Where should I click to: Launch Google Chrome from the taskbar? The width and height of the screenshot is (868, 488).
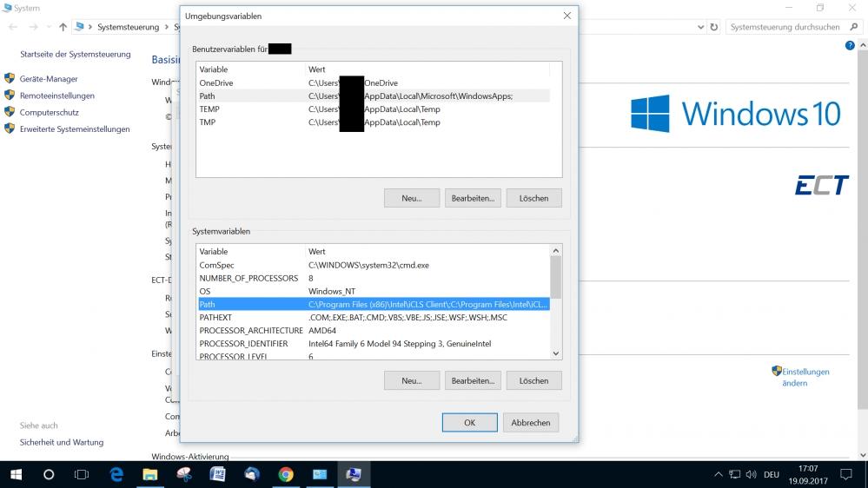286,474
